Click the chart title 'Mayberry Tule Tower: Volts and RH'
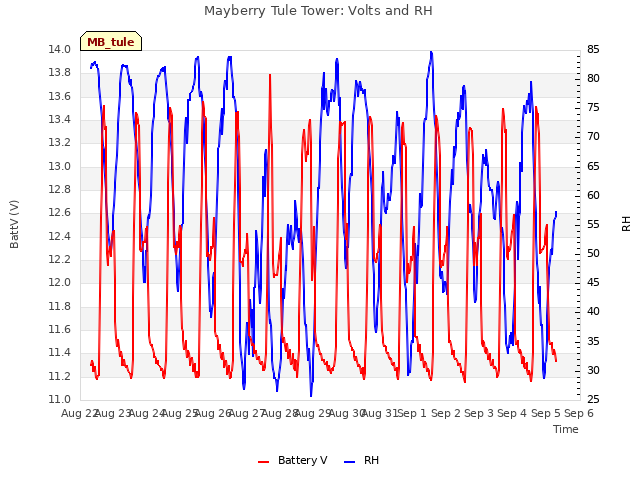640x480 pixels. [318, 11]
